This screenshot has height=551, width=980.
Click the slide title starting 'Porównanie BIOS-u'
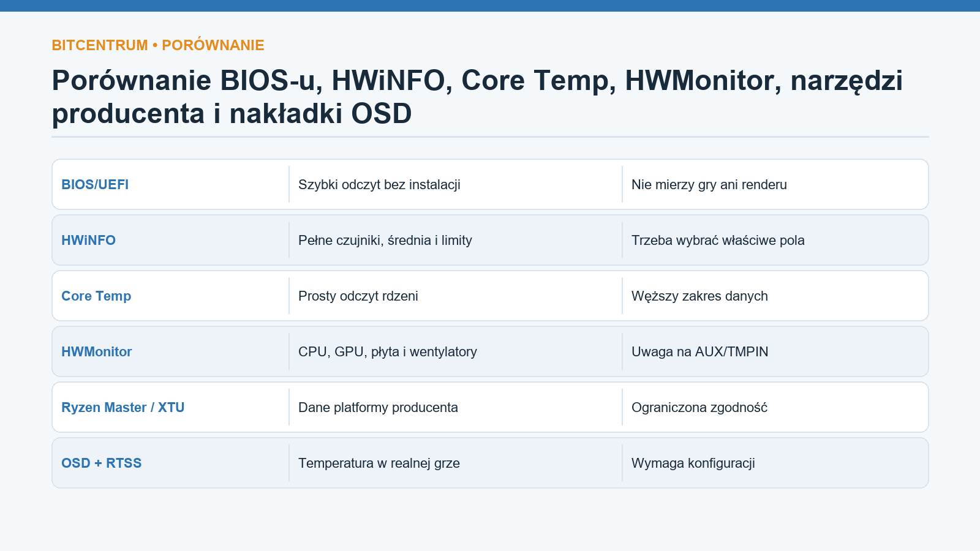pos(477,97)
